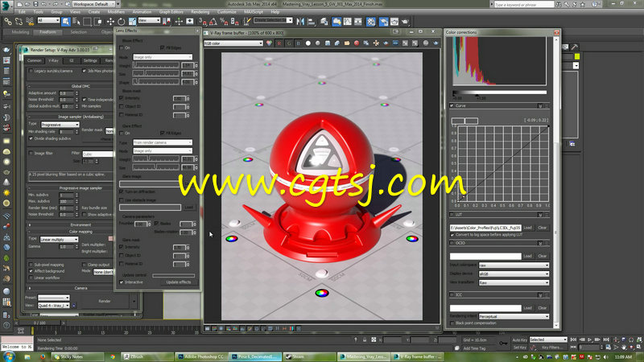This screenshot has height=362, width=644.
Task: Click monochrome mode grey circle icon
Action: pyautogui.click(x=317, y=43)
